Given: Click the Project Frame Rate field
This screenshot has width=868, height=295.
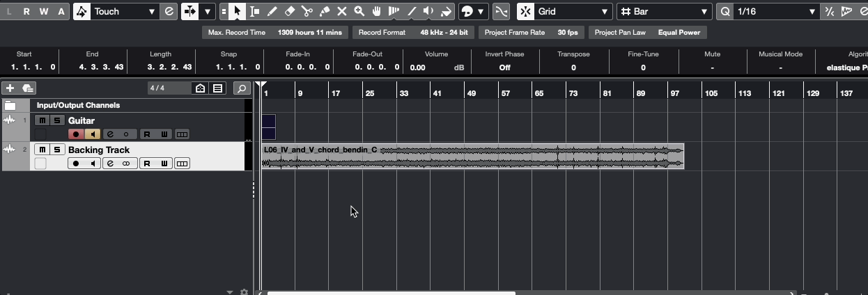Looking at the screenshot, I should click(x=532, y=32).
